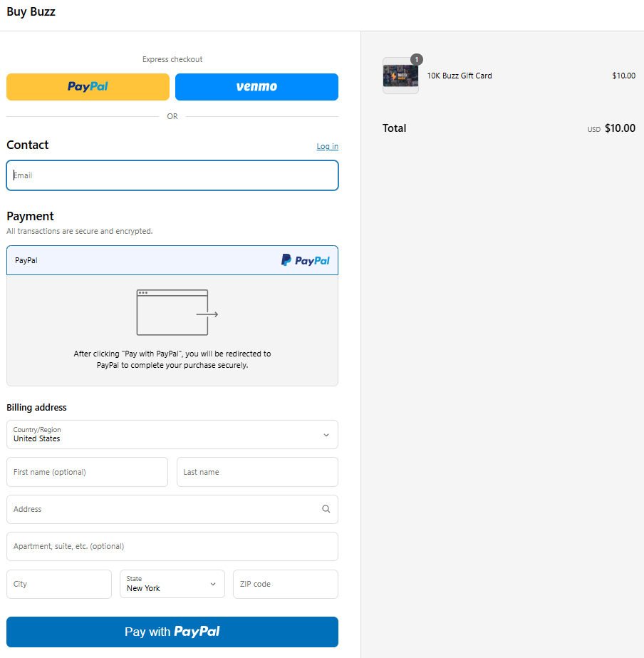Viewport: 644px width, 658px height.
Task: Open the Country/Region dropdown
Action: [x=172, y=434]
